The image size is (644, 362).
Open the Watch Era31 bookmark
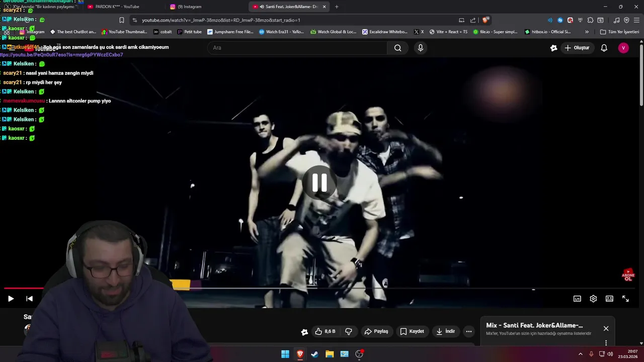(281, 32)
